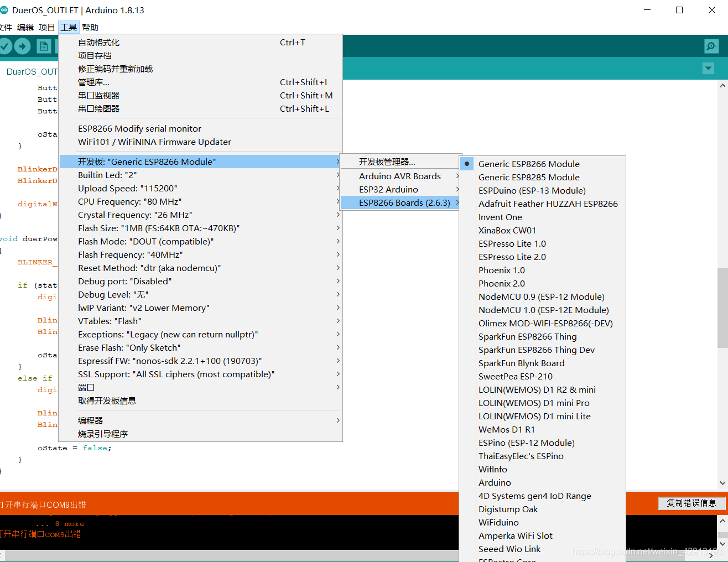Click the DuerOS_OUTLET sketch tab
Screen dimensions: 728x562
click(32, 71)
